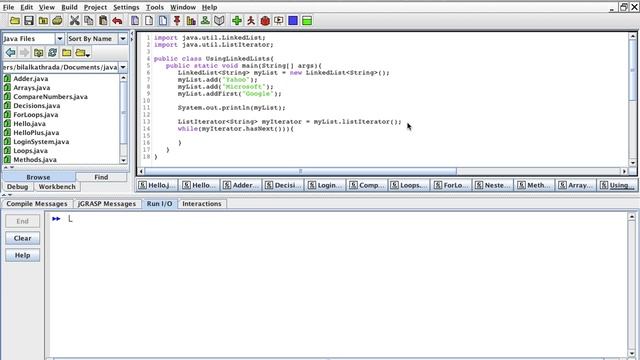Click the file list scroll down arrow
This screenshot has height=360, width=640.
point(123,160)
